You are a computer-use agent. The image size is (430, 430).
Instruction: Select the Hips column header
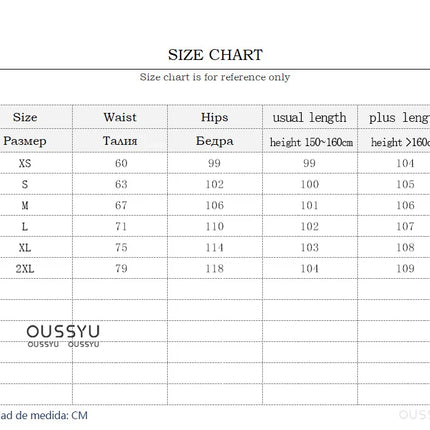point(215,117)
